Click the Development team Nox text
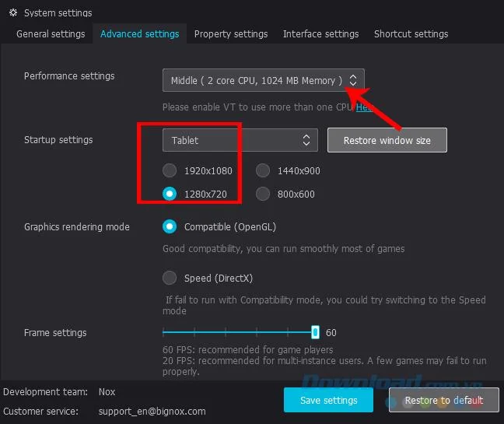504x424 pixels. click(107, 392)
